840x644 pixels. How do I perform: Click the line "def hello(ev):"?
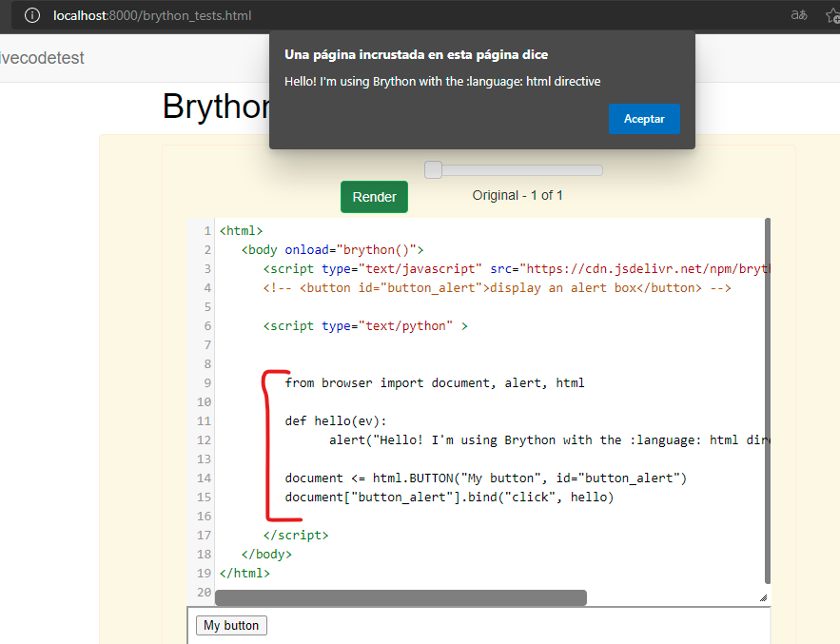[336, 421]
